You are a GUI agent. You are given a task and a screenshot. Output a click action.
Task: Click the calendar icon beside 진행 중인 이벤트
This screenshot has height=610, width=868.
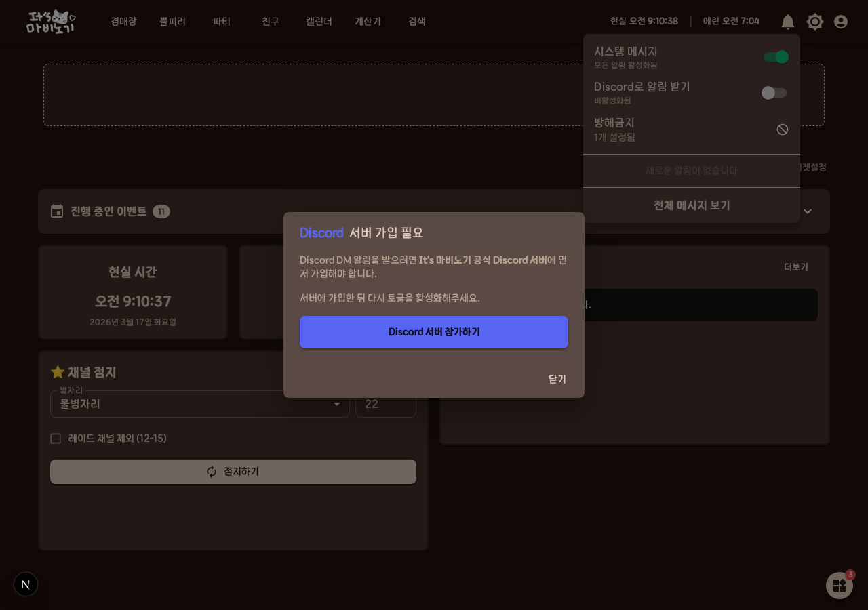(57, 211)
